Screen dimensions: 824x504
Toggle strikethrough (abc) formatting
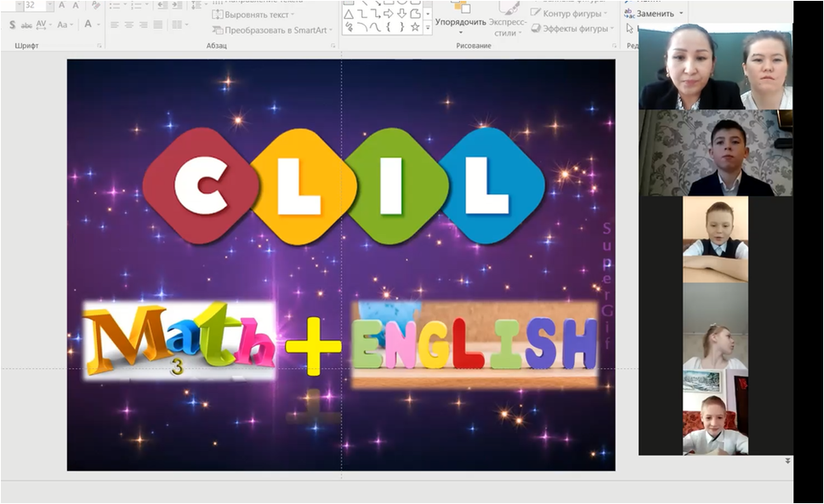tap(26, 25)
